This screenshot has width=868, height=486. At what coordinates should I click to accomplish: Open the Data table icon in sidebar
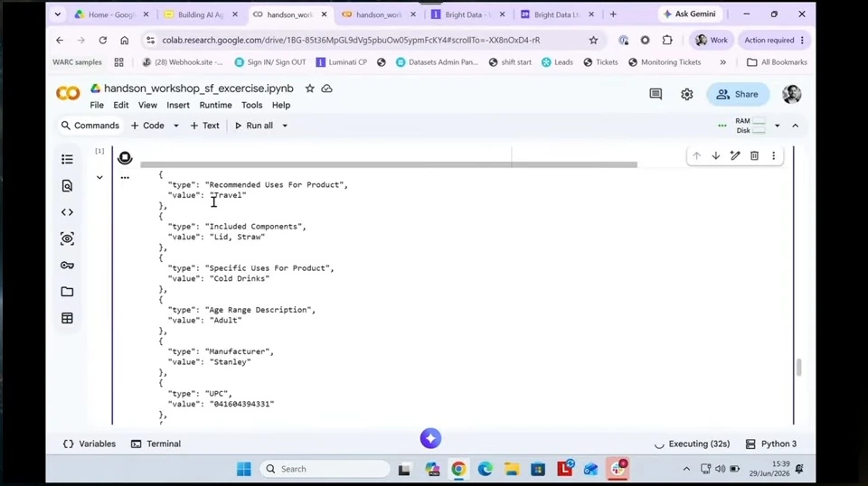click(x=67, y=318)
